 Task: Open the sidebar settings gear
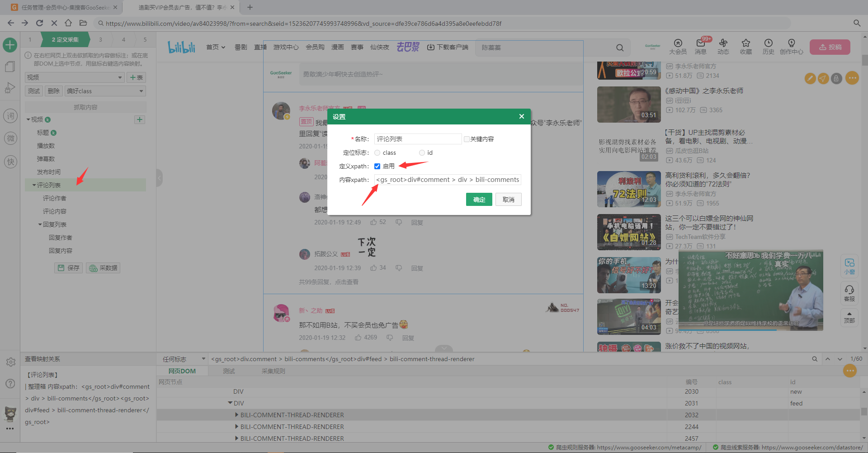coord(10,362)
